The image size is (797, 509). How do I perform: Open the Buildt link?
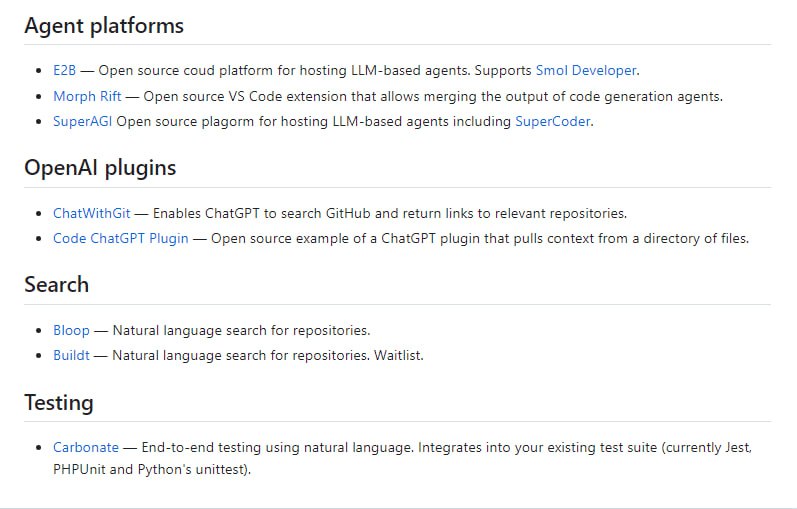(x=71, y=356)
